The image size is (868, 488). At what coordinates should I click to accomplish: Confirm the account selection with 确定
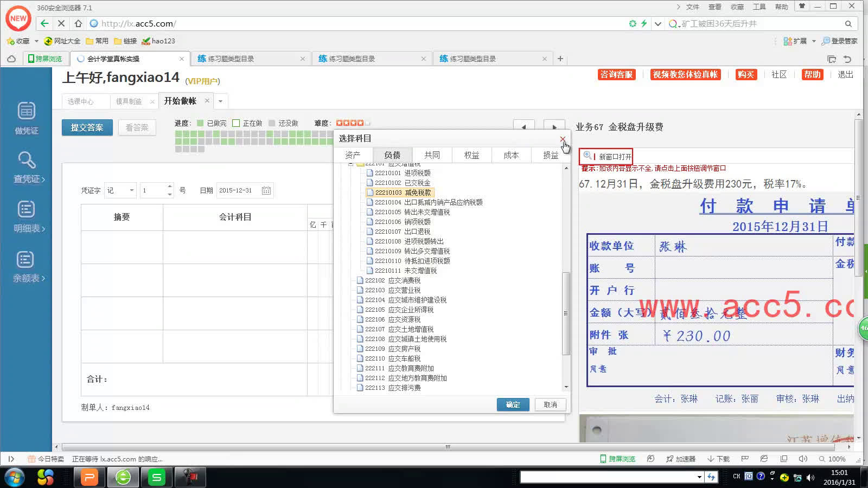coord(513,404)
